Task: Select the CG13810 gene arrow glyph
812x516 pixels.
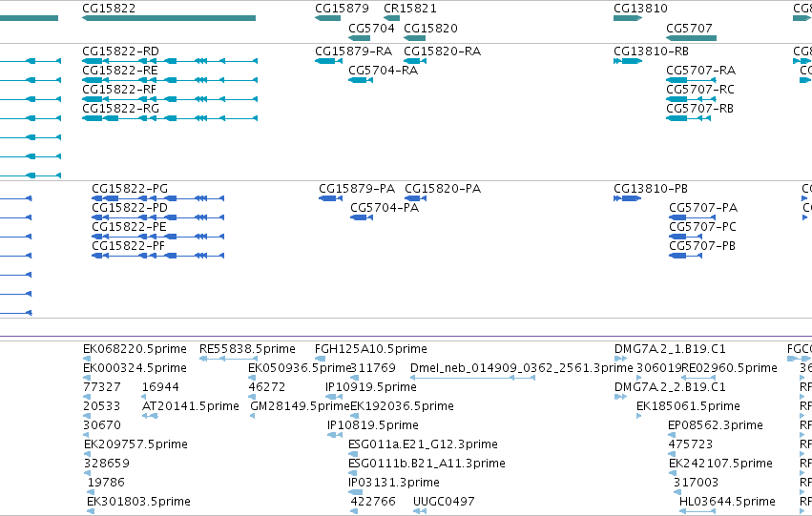Action: click(628, 18)
